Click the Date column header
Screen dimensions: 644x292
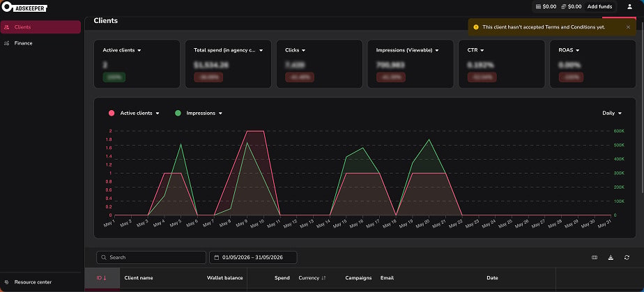[x=493, y=278]
